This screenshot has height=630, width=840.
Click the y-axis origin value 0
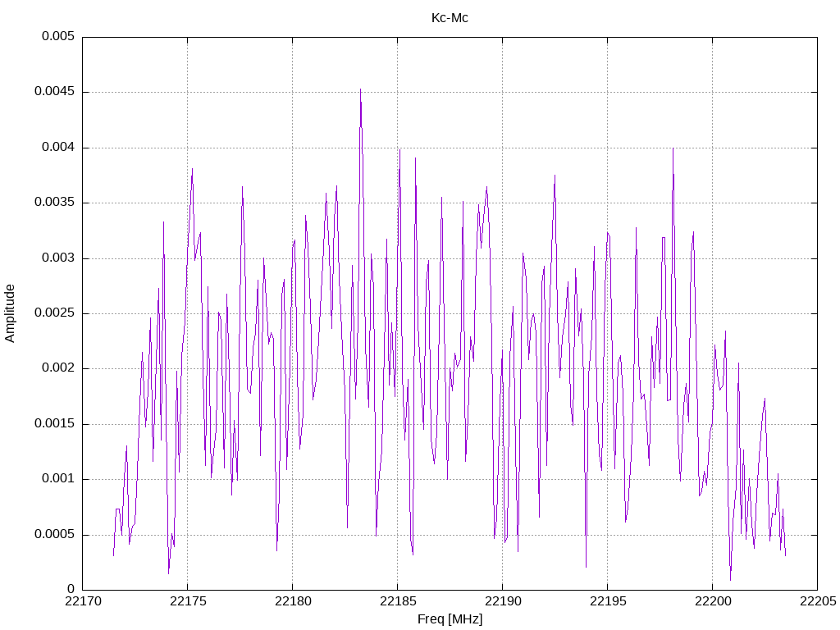coord(71,590)
